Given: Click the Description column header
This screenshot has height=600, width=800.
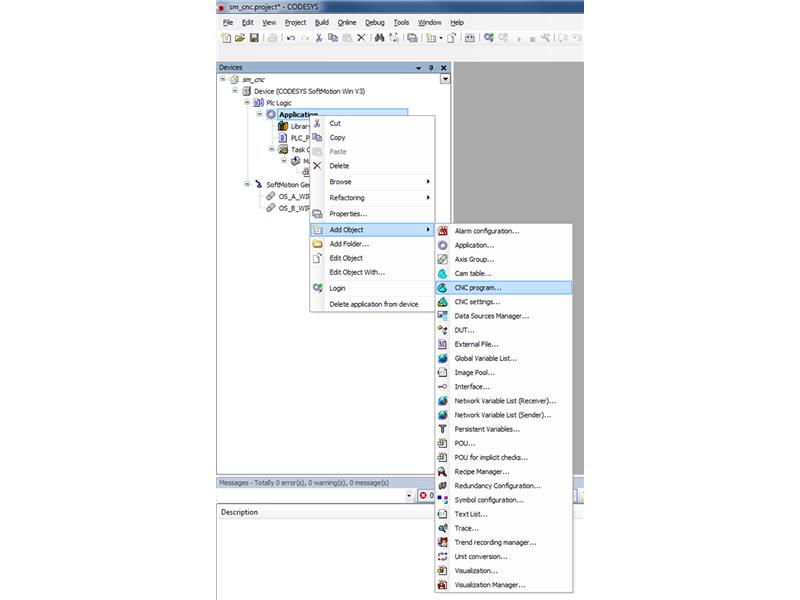Looking at the screenshot, I should point(239,512).
